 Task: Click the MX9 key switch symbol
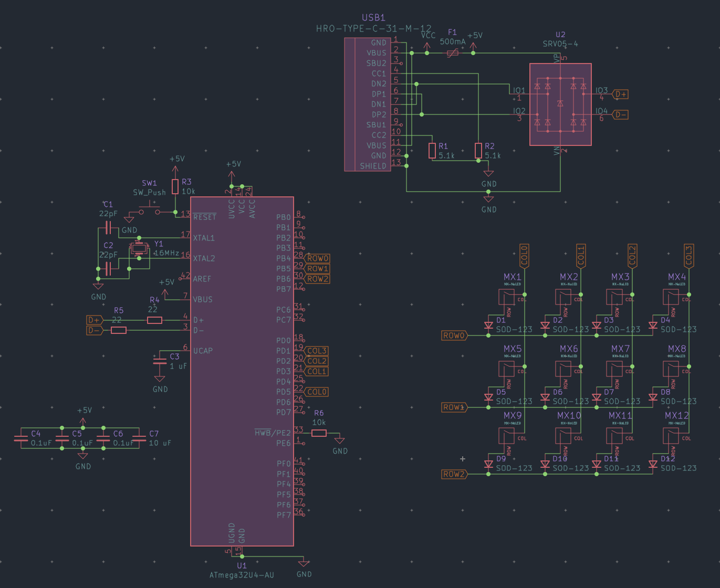507,436
